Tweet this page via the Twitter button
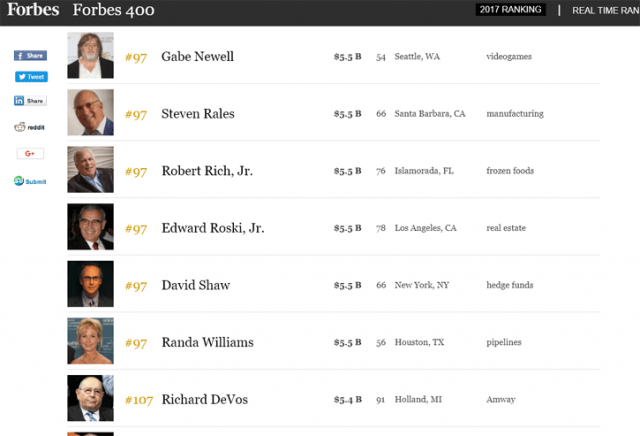The width and height of the screenshot is (640, 436). (30, 77)
